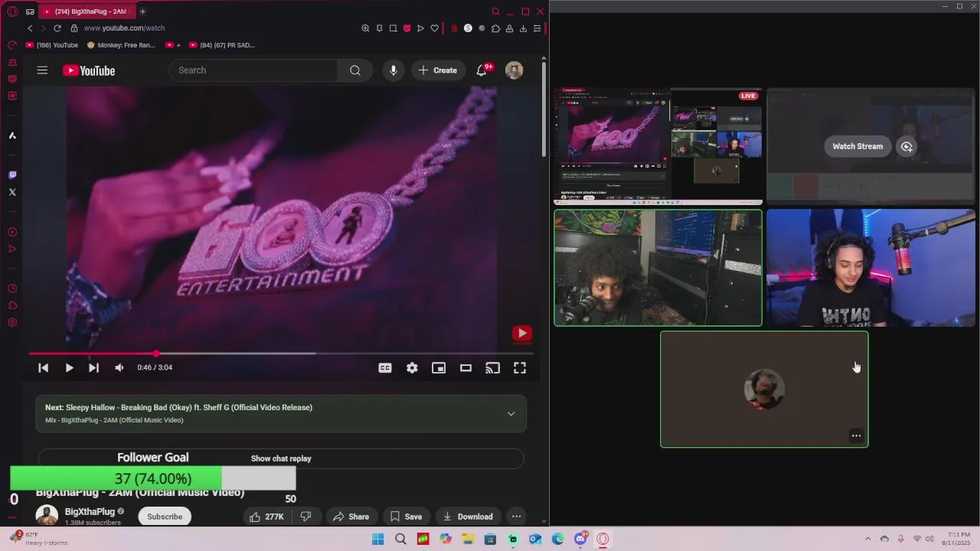Open Windows taskbar search

[400, 539]
